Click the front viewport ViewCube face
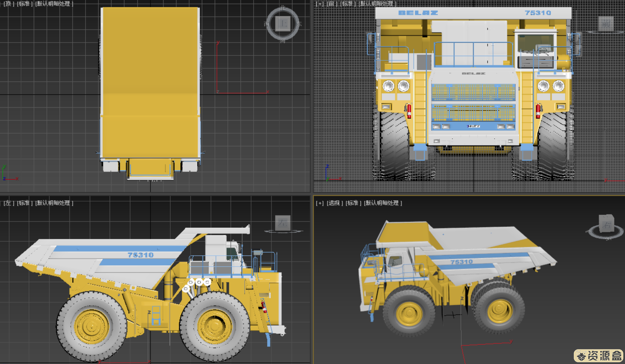 606,23
